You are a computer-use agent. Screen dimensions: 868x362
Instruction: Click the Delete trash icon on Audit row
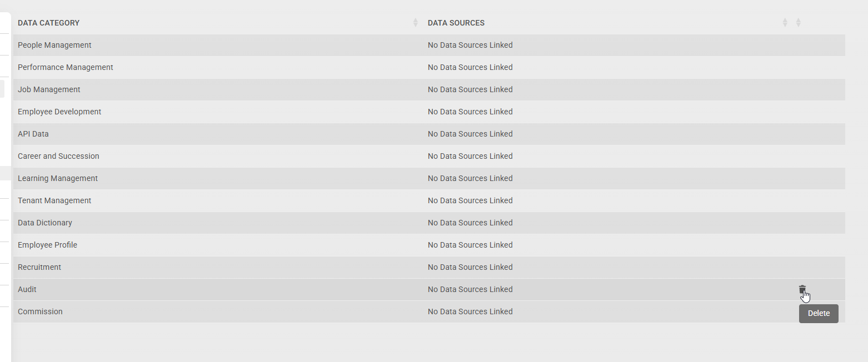coord(802,289)
